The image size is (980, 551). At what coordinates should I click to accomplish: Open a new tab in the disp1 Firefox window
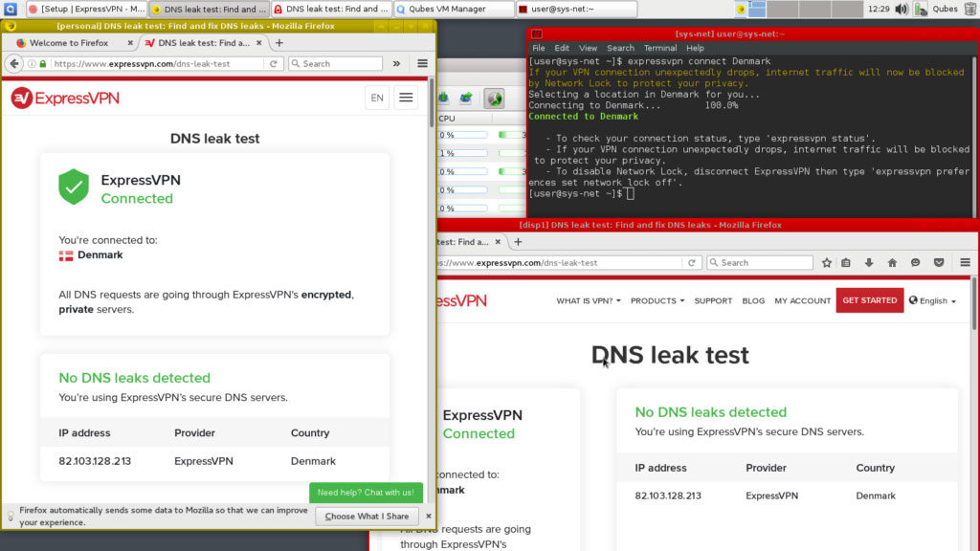pyautogui.click(x=518, y=242)
